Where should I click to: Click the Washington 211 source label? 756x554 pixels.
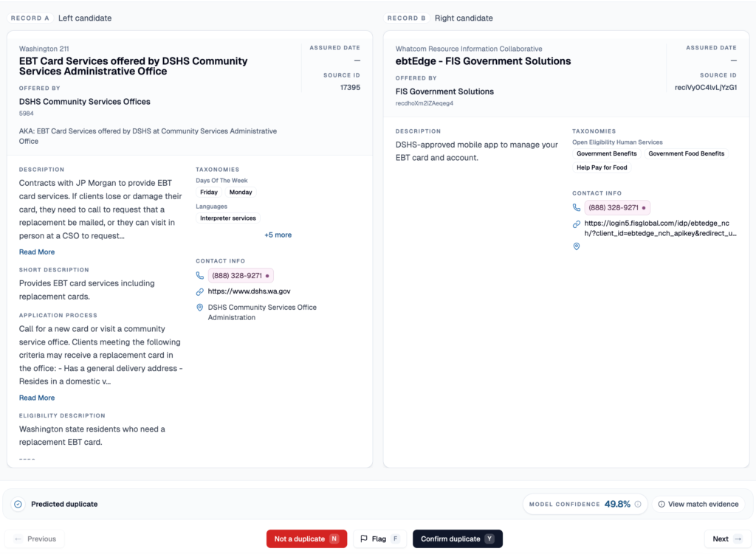tap(44, 49)
